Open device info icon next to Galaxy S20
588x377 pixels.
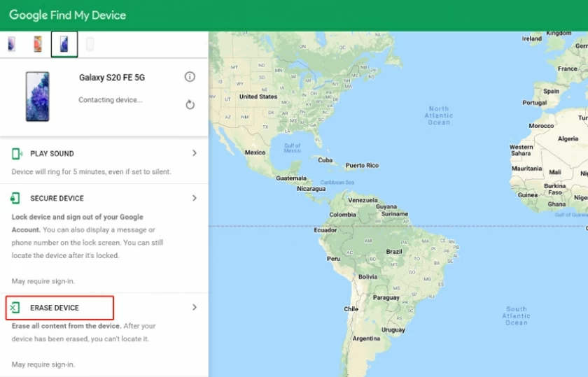[190, 77]
